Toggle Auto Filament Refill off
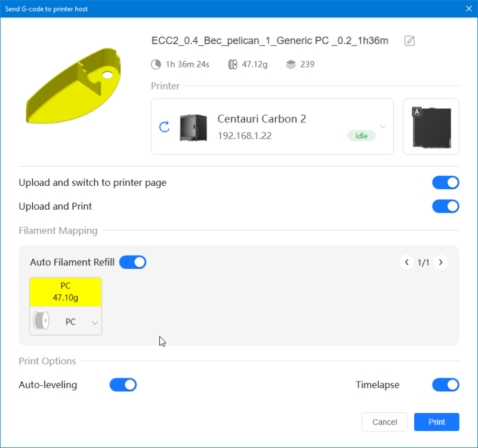The image size is (478, 448). (132, 262)
